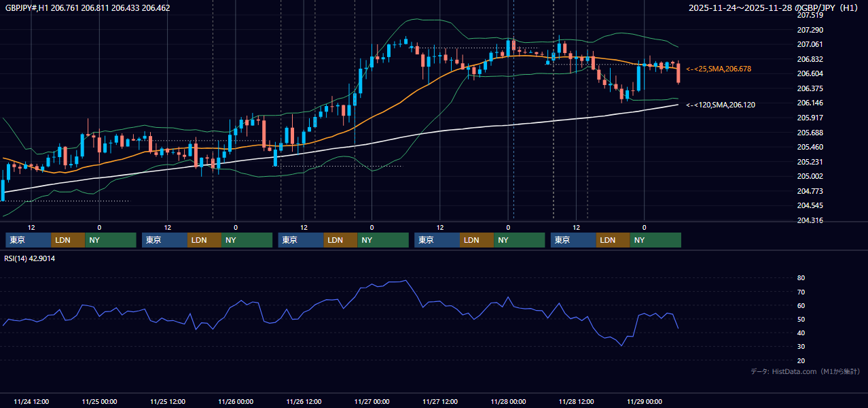This screenshot has width=868, height=408.
Task: Click the 11/27 12:00 time axis label
Action: (x=440, y=401)
